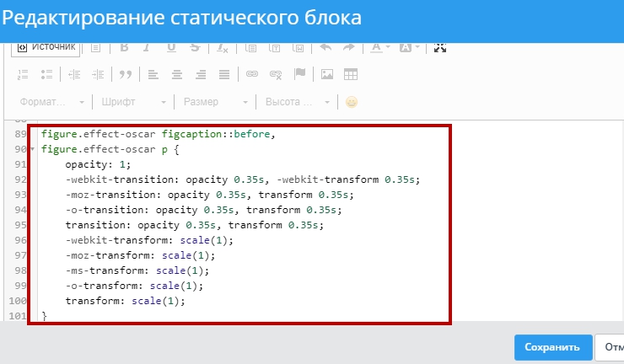The height and width of the screenshot is (364, 624).
Task: Click the insert link icon
Action: (251, 74)
